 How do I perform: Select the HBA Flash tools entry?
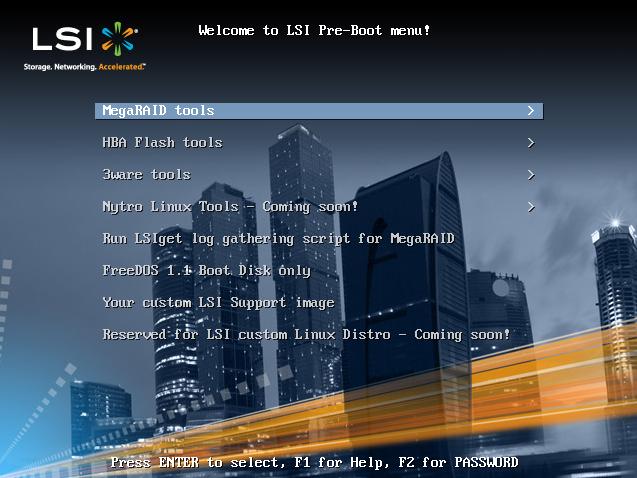click(x=162, y=143)
